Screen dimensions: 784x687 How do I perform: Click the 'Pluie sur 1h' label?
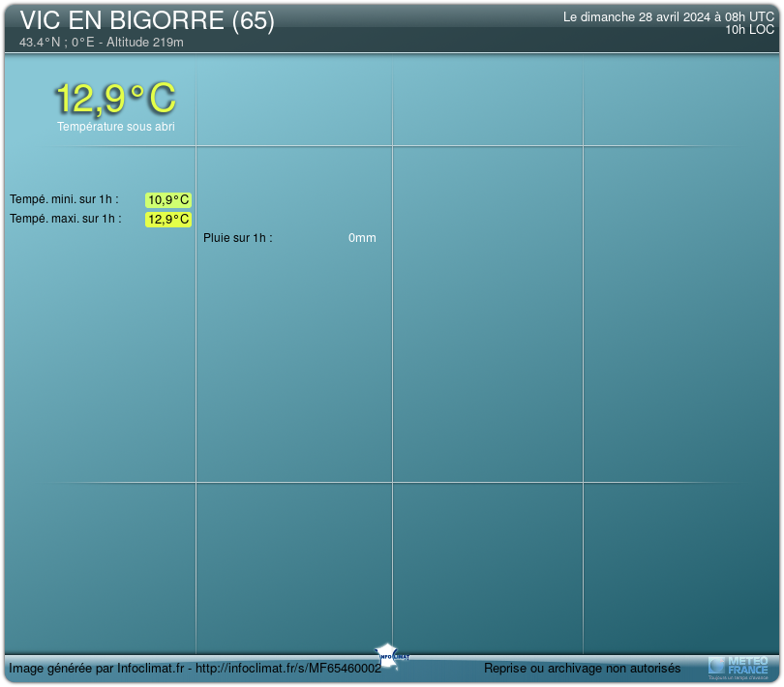[238, 238]
